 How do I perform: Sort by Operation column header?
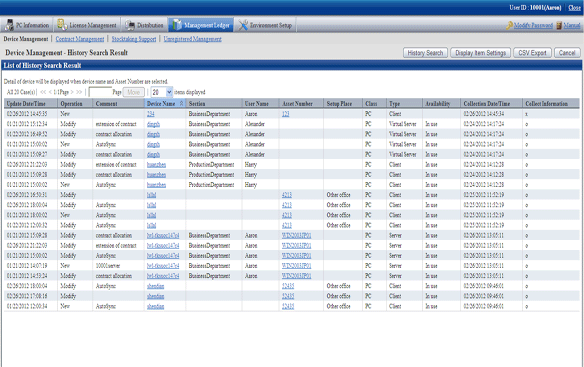tap(71, 104)
